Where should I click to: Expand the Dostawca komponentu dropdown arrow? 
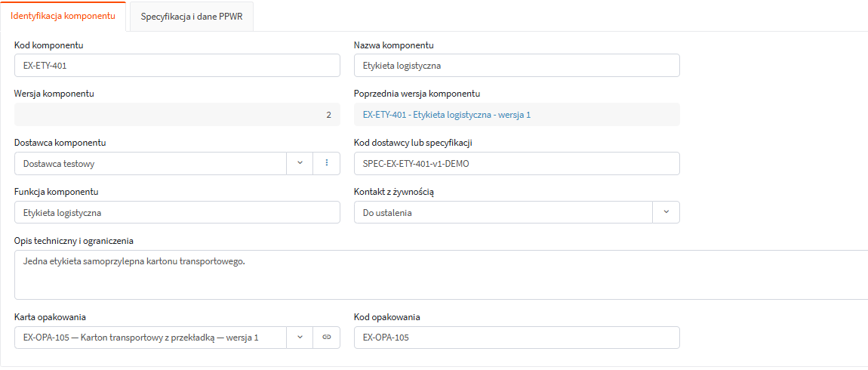click(300, 163)
